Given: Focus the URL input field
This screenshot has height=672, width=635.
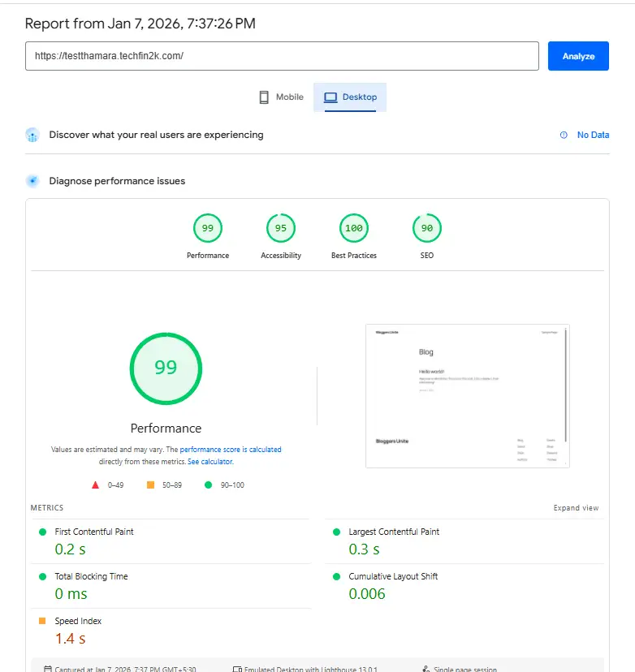Looking at the screenshot, I should (x=282, y=56).
